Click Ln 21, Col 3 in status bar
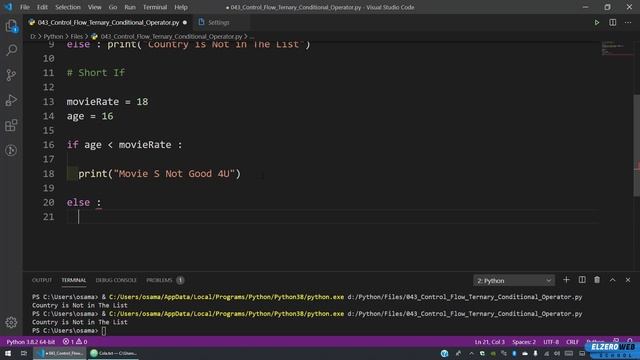The width and height of the screenshot is (640, 360). [x=489, y=342]
